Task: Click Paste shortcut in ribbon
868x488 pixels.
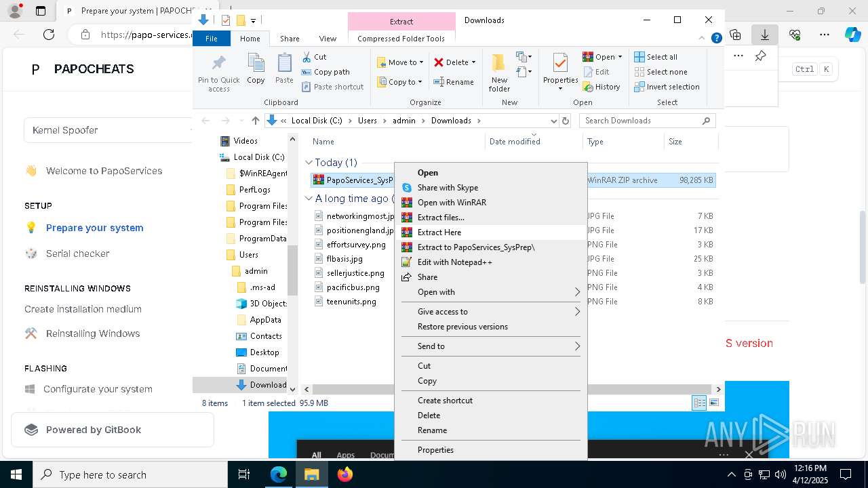Action: [x=332, y=87]
